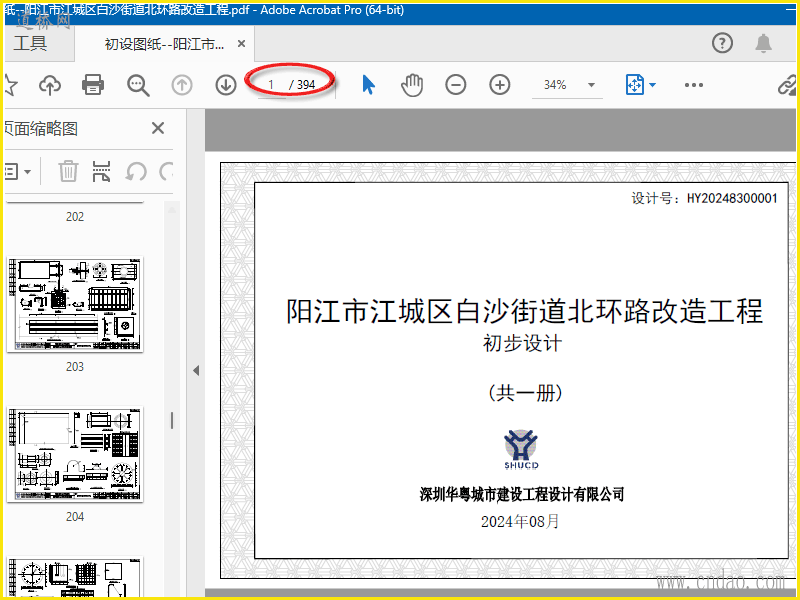Click the design number HY20248300001
This screenshot has width=800, height=600.
coord(732,198)
